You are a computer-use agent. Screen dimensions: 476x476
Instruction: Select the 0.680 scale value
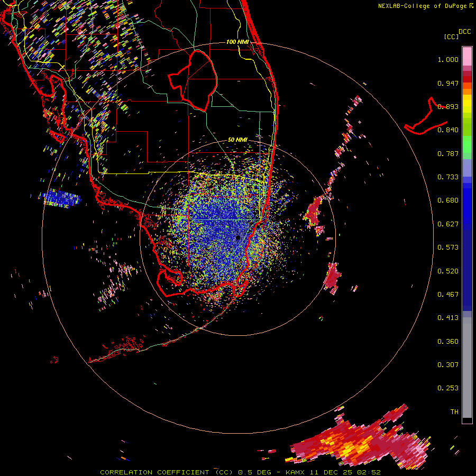(x=448, y=200)
